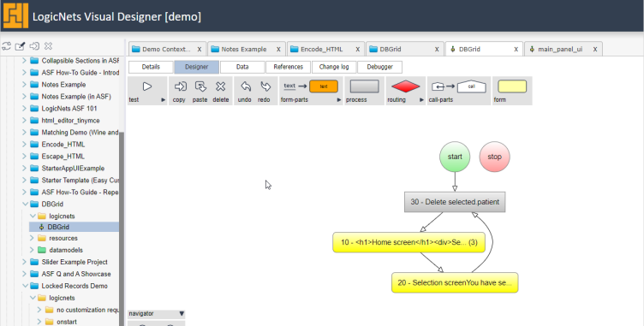644x326 pixels.
Task: Select 'Notes Example (in ASF)' in the tree
Action: click(76, 97)
